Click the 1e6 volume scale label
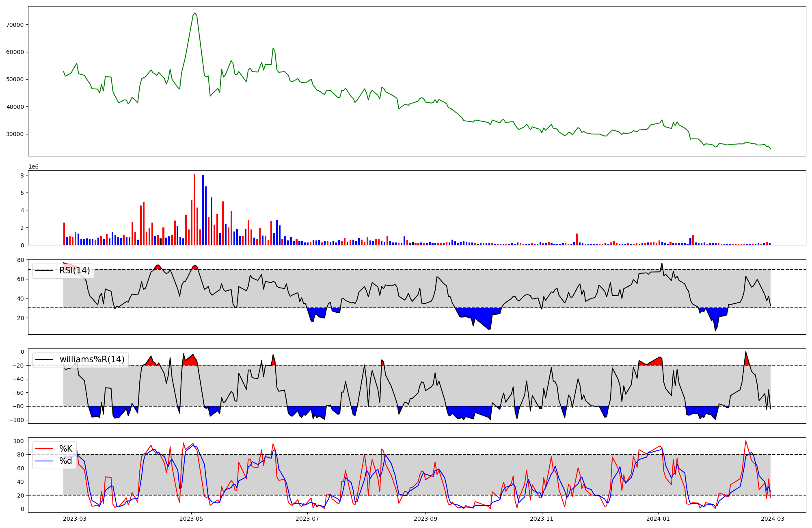Image resolution: width=812 pixels, height=528 pixels. pyautogui.click(x=33, y=167)
